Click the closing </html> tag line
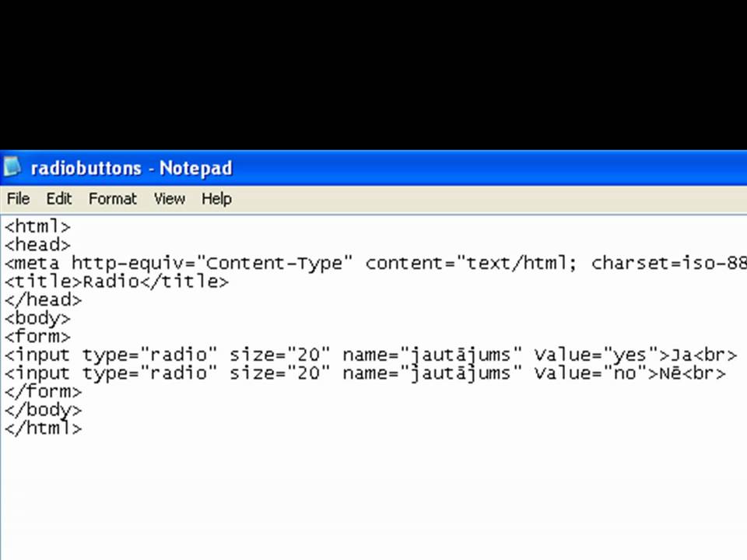Viewport: 747px width, 560px height. 43,428
